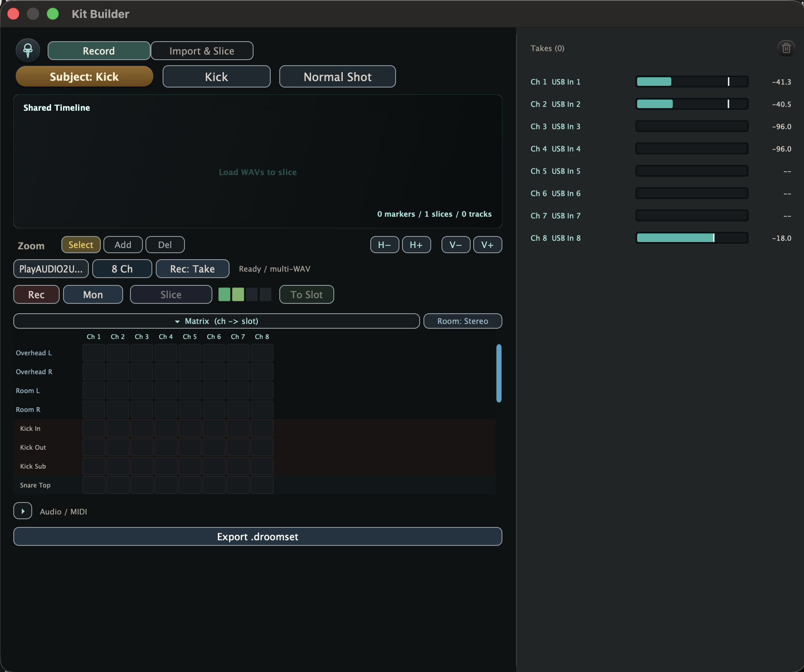The width and height of the screenshot is (804, 672).
Task: Click the Subject: Kick button
Action: (x=84, y=77)
